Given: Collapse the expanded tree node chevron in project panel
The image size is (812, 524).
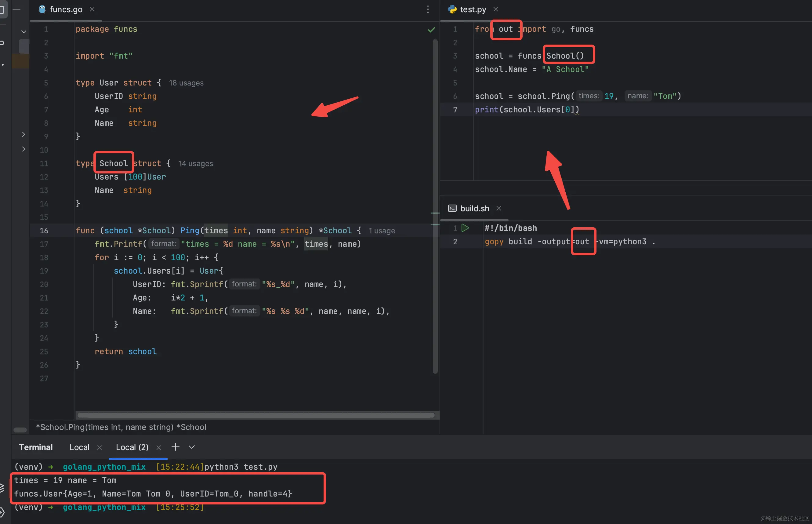Looking at the screenshot, I should [24, 32].
